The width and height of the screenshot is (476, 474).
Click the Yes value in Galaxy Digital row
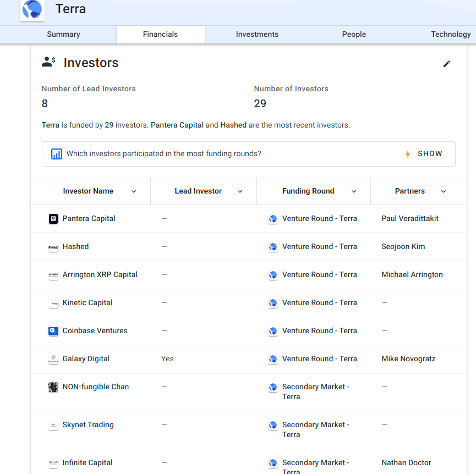167,359
